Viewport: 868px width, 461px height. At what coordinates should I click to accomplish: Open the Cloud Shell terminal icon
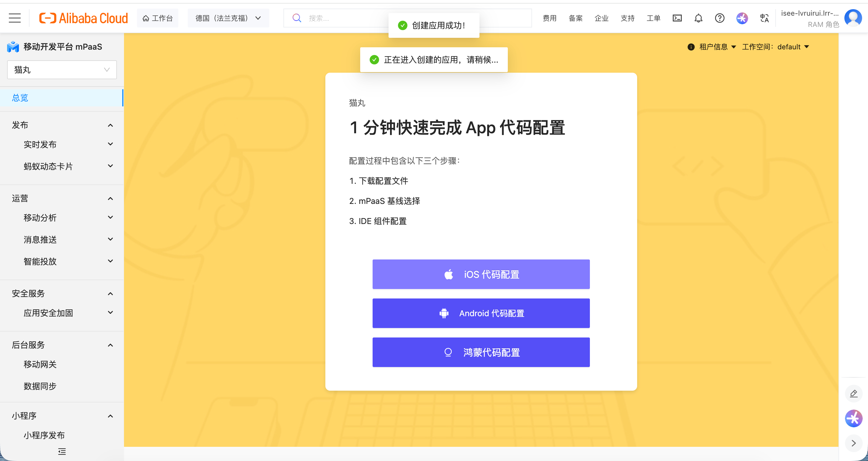tap(677, 18)
